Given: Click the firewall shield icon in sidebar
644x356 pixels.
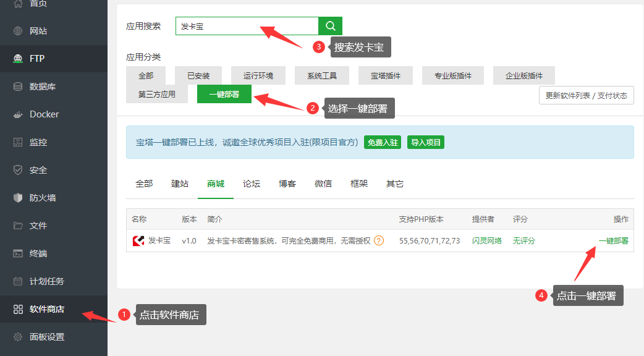Looking at the screenshot, I should 18,198.
